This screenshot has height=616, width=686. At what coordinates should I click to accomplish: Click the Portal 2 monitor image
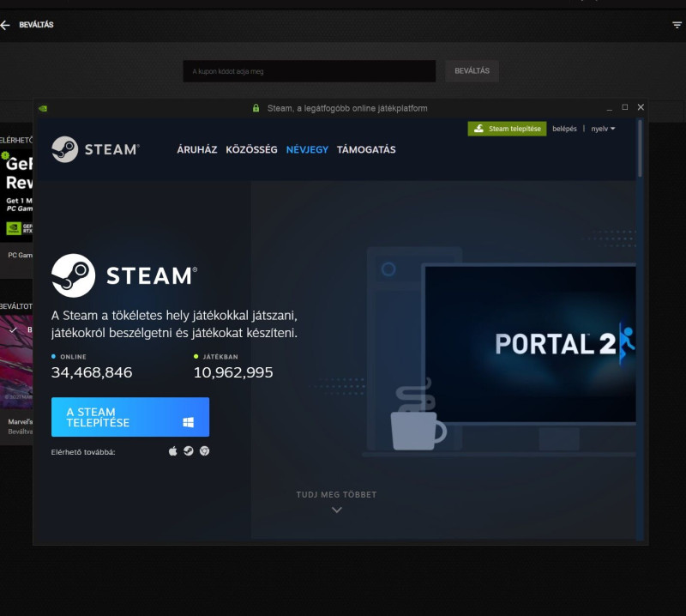[530, 345]
